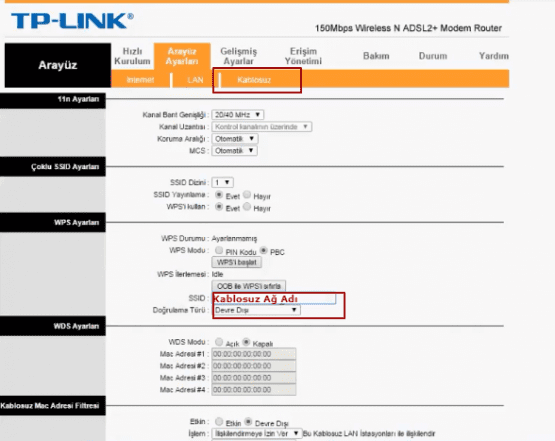The height and width of the screenshot is (441, 555).
Task: Click the Çoklu SSID Ayarları header
Action: [53, 167]
